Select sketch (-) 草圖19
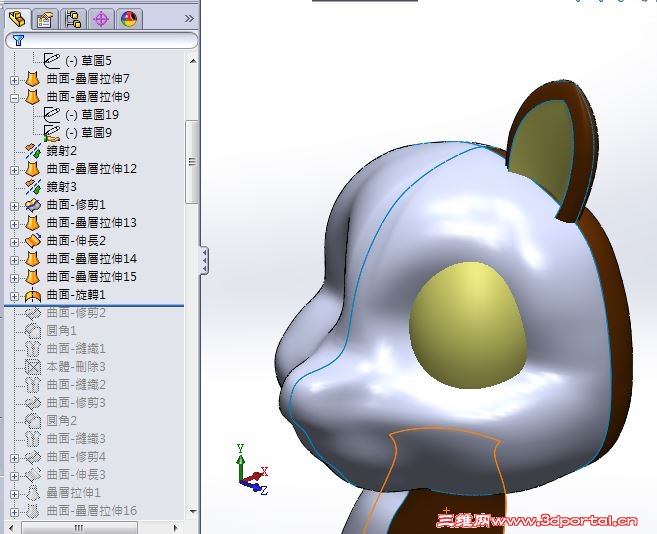This screenshot has width=657, height=534. [92, 115]
